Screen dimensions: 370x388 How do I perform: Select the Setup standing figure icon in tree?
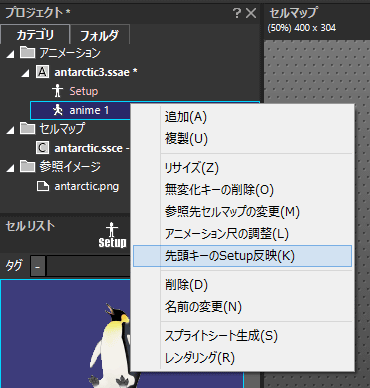tap(57, 91)
